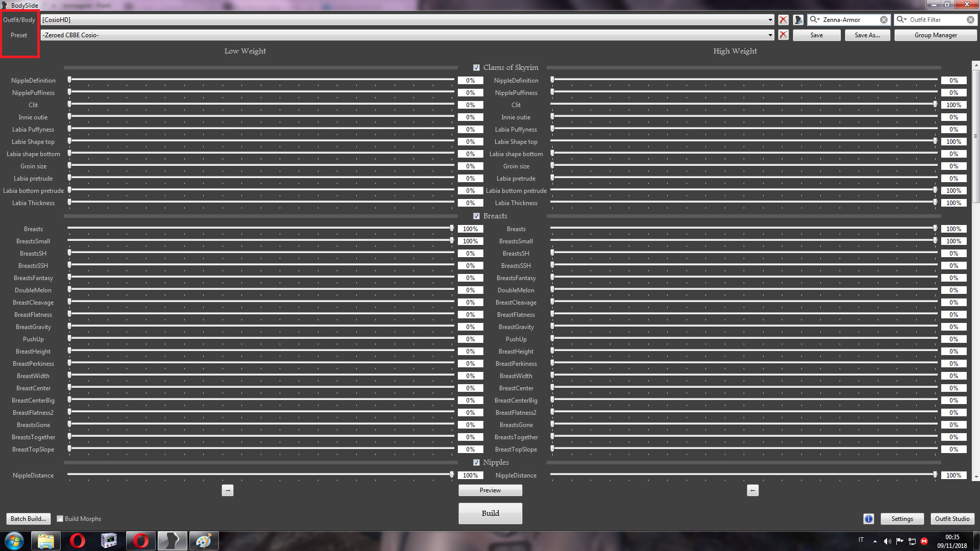980x551 pixels.
Task: Click the low weight NippleDistance slider
Action: pos(260,475)
